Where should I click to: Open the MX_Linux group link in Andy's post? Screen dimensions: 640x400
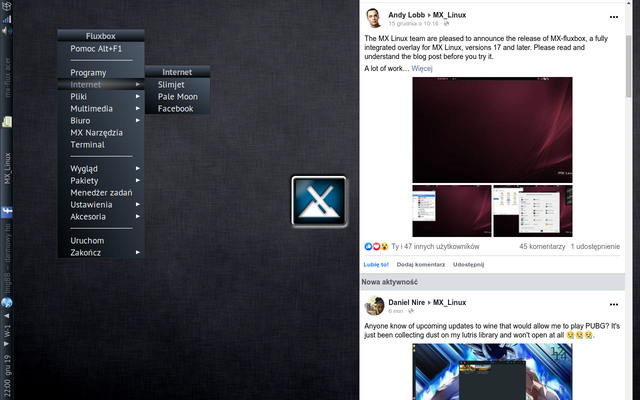(x=449, y=15)
